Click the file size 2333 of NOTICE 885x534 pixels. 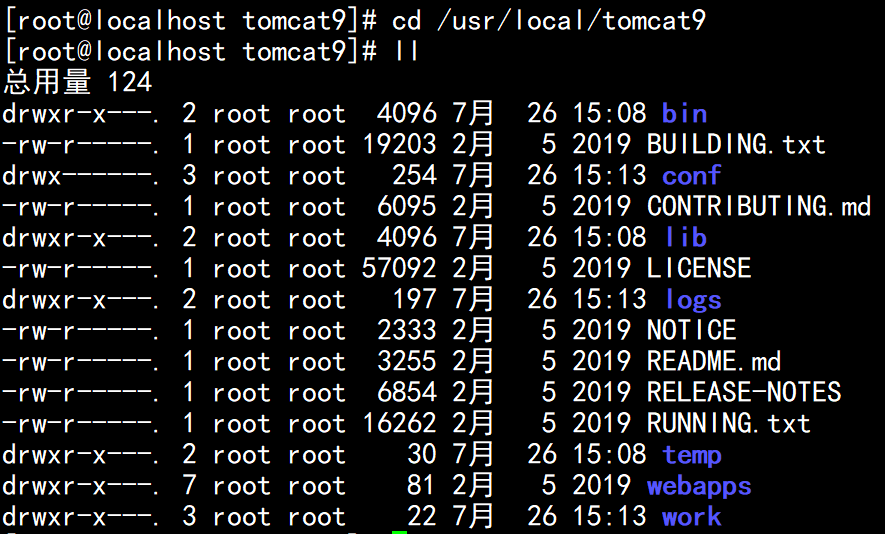[x=406, y=330]
